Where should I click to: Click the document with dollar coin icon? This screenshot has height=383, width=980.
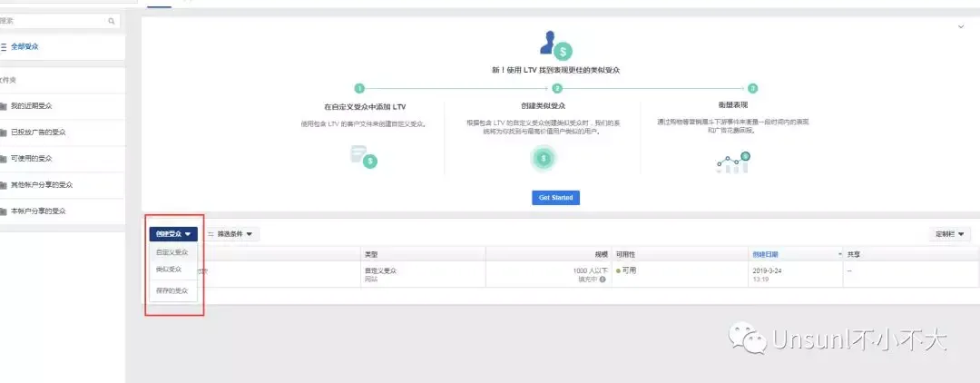364,157
